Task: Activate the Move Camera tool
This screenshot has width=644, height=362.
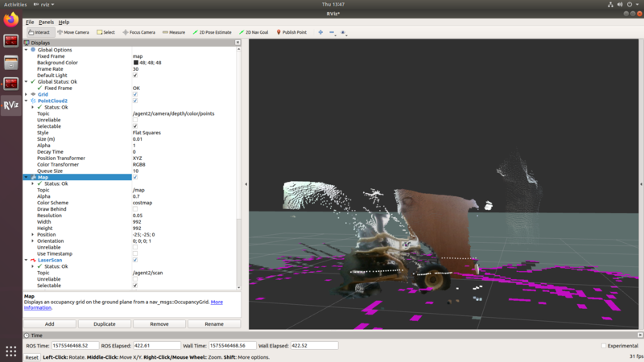Action: pos(73,32)
